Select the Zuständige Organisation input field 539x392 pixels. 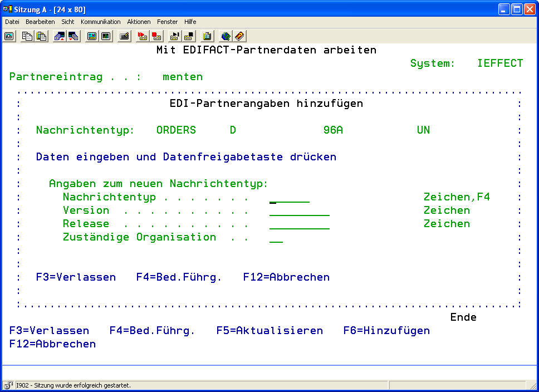276,238
